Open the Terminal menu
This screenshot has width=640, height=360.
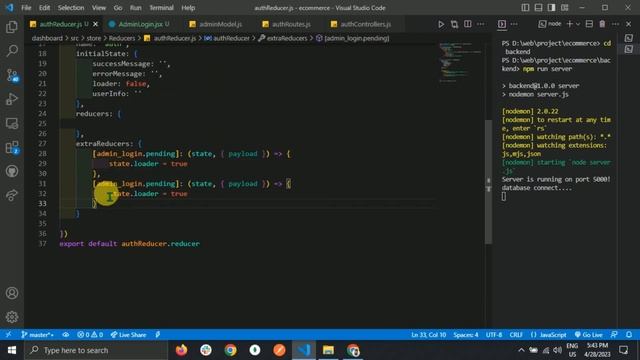click(161, 8)
